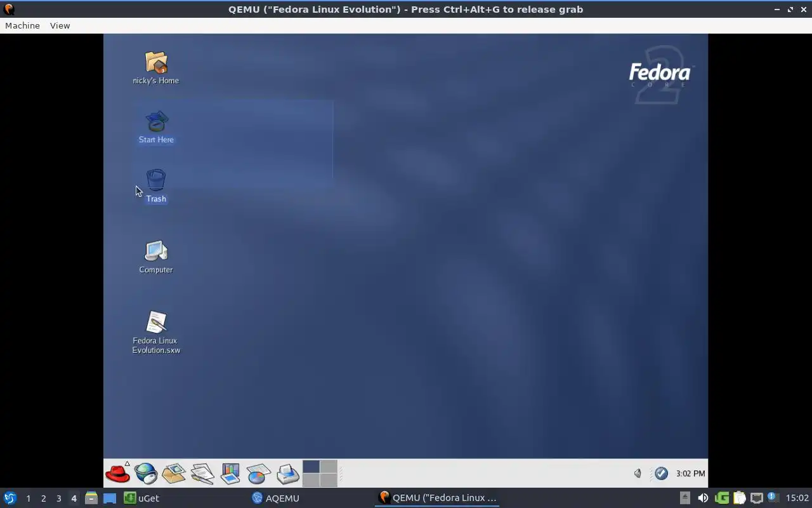Select nicky's Home desktop icon

pos(156,68)
